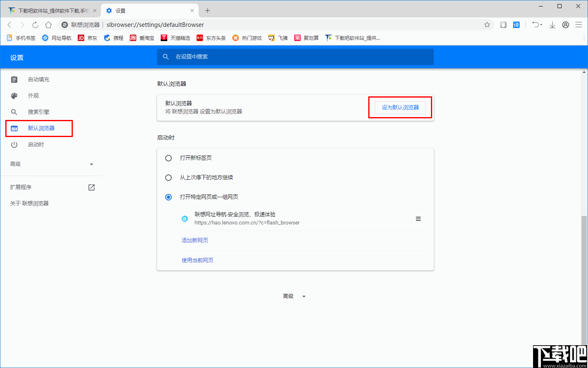Click the shield icon beside address bar
The image size is (588, 368).
tap(503, 25)
